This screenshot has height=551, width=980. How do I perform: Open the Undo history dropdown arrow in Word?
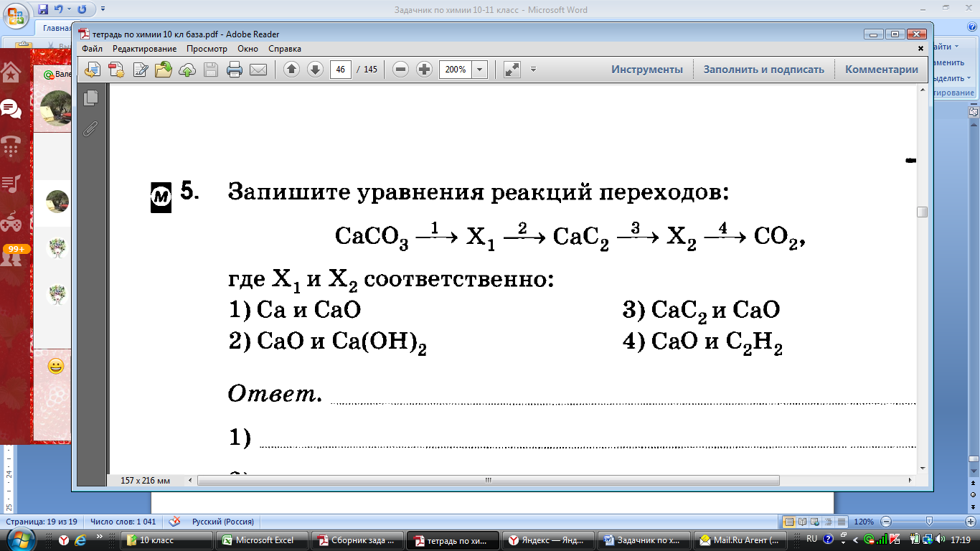(x=69, y=9)
